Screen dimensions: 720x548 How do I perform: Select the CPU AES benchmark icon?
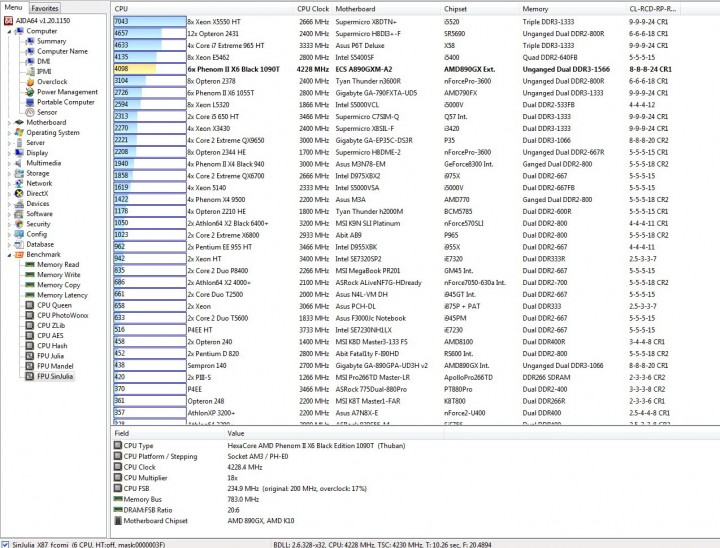[x=30, y=335]
